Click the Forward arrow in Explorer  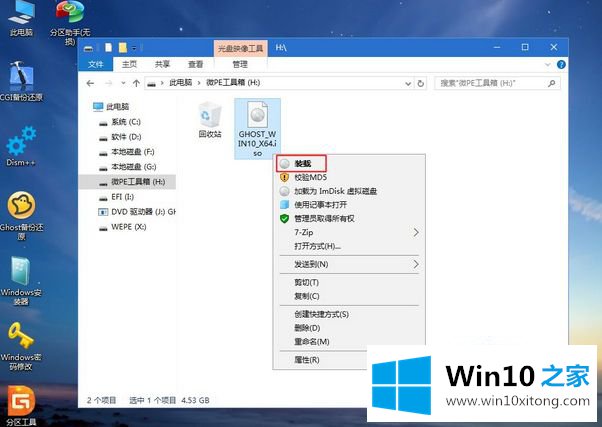tap(109, 83)
